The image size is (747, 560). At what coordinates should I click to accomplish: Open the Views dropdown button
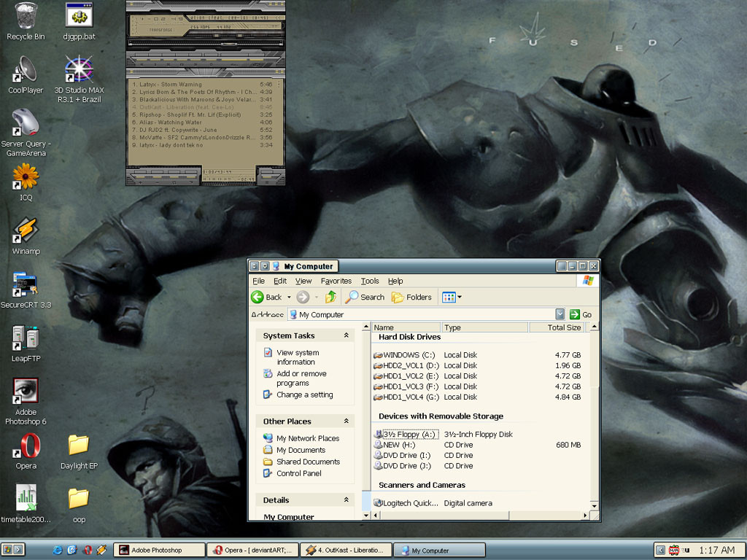[x=452, y=297]
